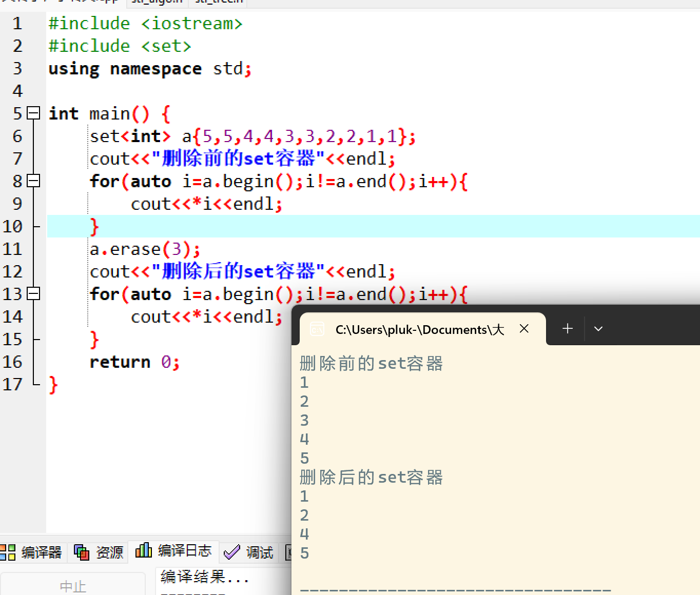Open the terminal new-tab dropdown chevron
The width and height of the screenshot is (700, 595).
point(598,328)
